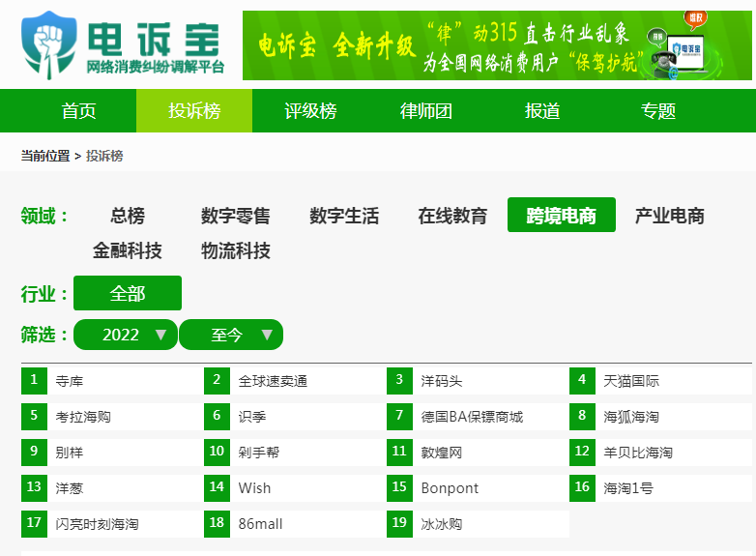The width and height of the screenshot is (756, 556).
Task: Select the 总榜 field filter
Action: (x=128, y=215)
